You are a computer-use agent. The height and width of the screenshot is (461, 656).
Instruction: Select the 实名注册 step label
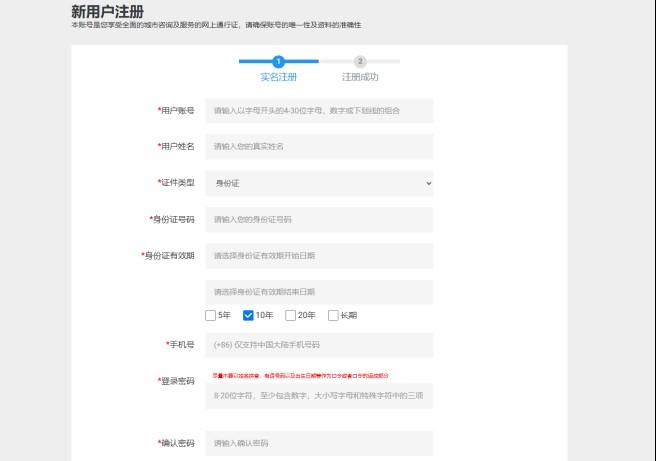tap(278, 77)
